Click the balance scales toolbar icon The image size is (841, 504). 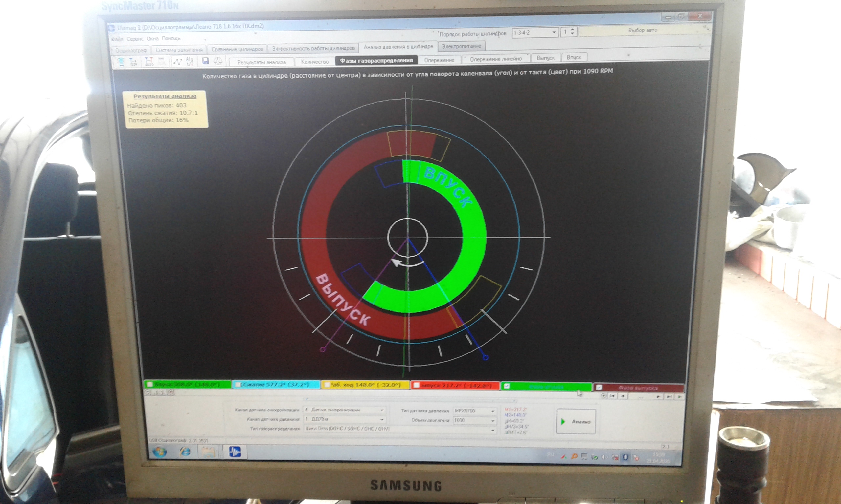click(x=218, y=61)
